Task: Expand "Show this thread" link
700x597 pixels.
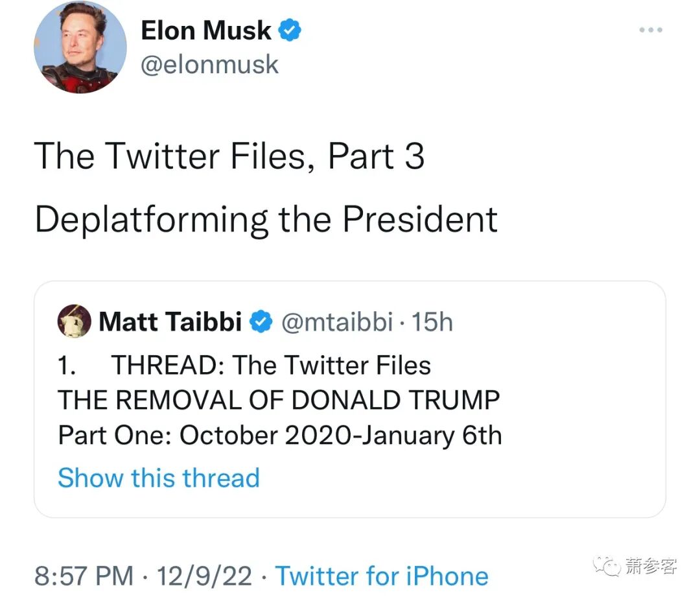Action: 159,478
